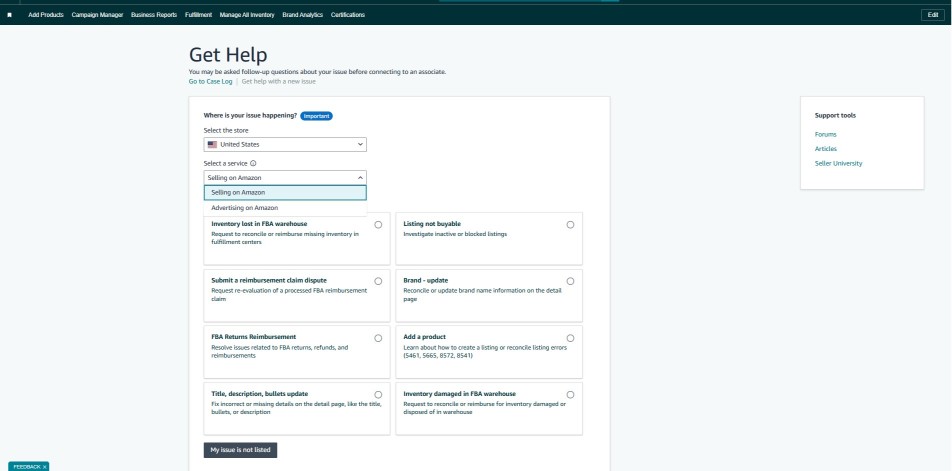The width and height of the screenshot is (952, 471).
Task: Click the Important badge next to the question
Action: [x=316, y=116]
